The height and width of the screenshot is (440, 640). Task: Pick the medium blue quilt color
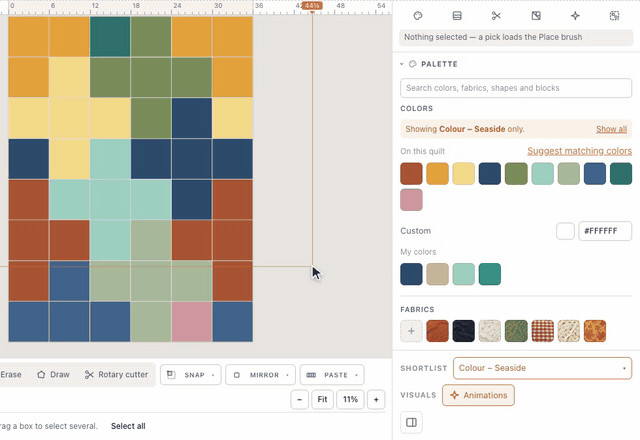pyautogui.click(x=595, y=173)
